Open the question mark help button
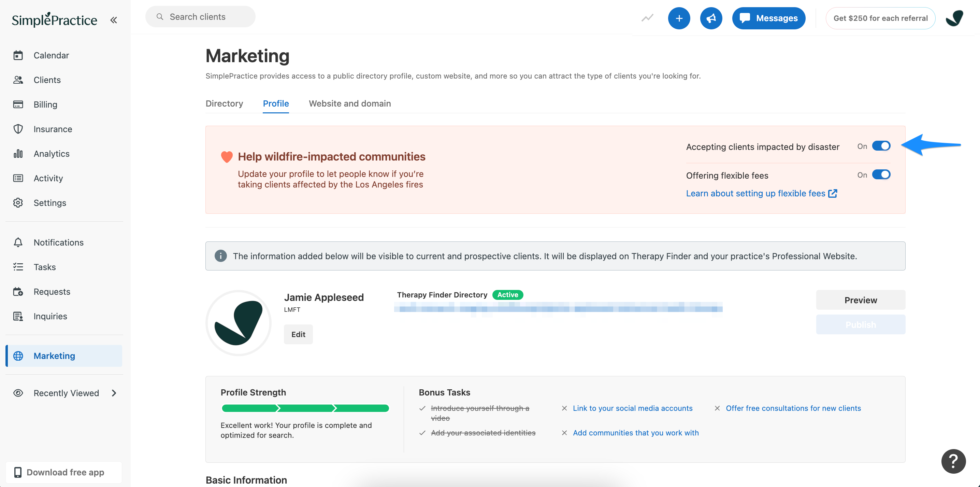Viewport: 980px width, 487px height. (x=953, y=461)
